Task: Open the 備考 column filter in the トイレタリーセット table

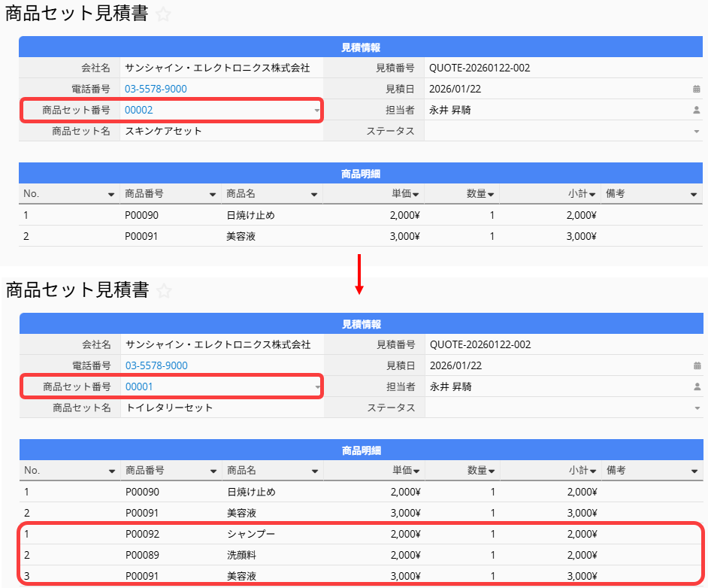Action: pos(693,471)
